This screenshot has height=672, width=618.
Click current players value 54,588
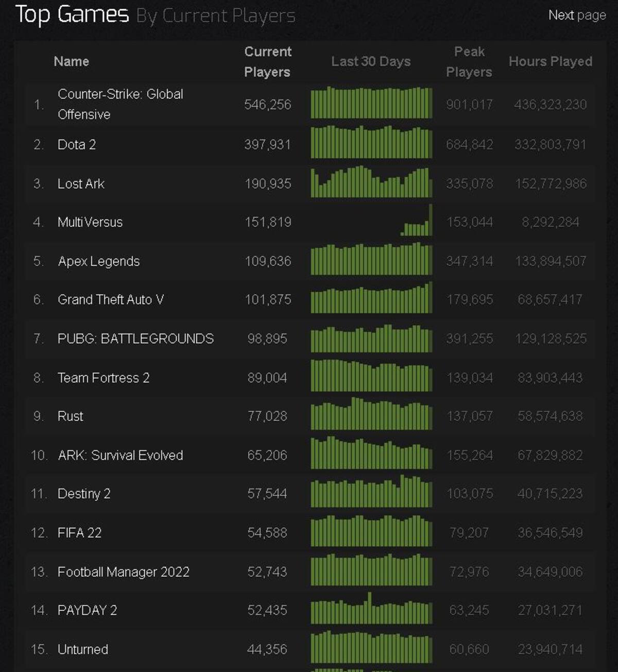coord(267,533)
